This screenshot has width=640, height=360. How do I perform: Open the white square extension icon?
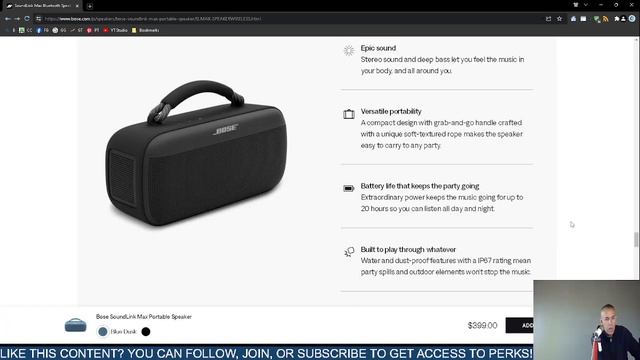tap(583, 19)
